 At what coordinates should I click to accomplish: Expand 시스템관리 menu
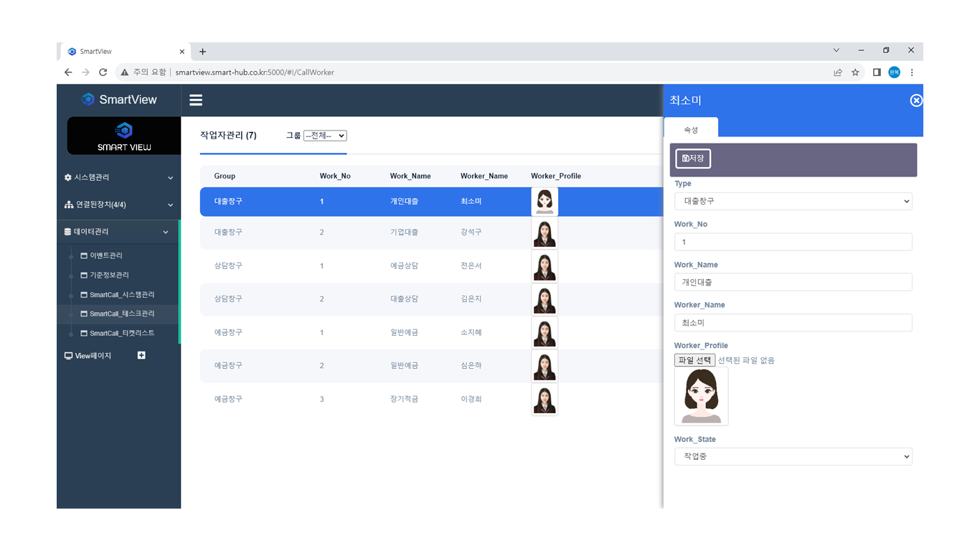[x=118, y=177]
